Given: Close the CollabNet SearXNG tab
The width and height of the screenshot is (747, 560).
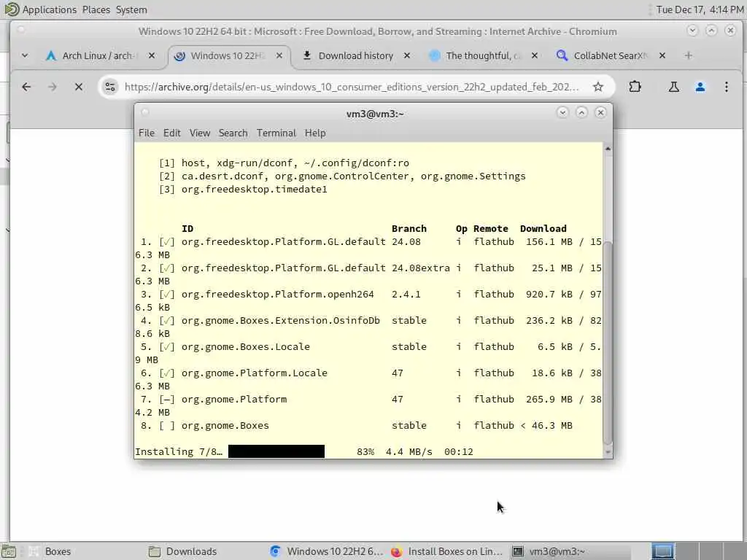Looking at the screenshot, I should pyautogui.click(x=662, y=55).
